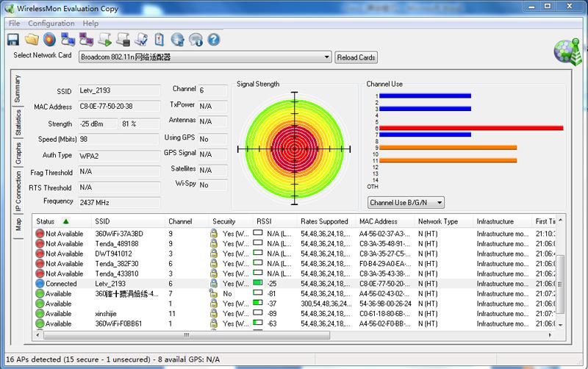
Task: Click the lock icon on the Letv_2193 row
Action: point(214,284)
